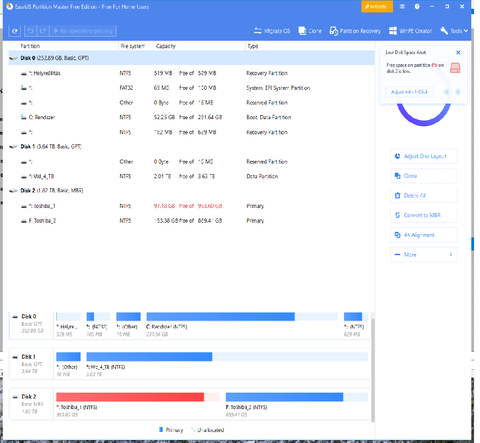Open WinPE Creator
This screenshot has height=443, width=480.
pyautogui.click(x=410, y=31)
